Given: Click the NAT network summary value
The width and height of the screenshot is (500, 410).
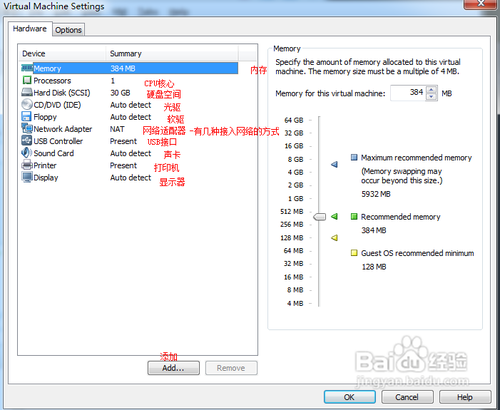Looking at the screenshot, I should [117, 129].
